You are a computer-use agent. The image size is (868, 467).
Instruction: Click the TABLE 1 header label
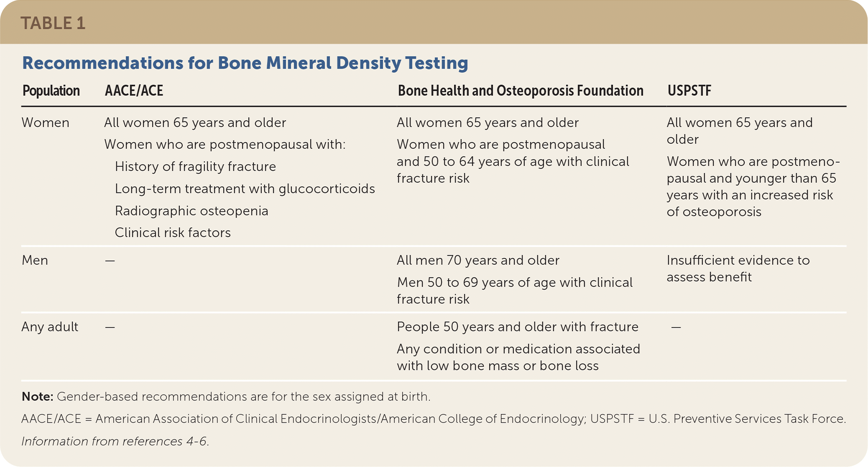tap(53, 23)
